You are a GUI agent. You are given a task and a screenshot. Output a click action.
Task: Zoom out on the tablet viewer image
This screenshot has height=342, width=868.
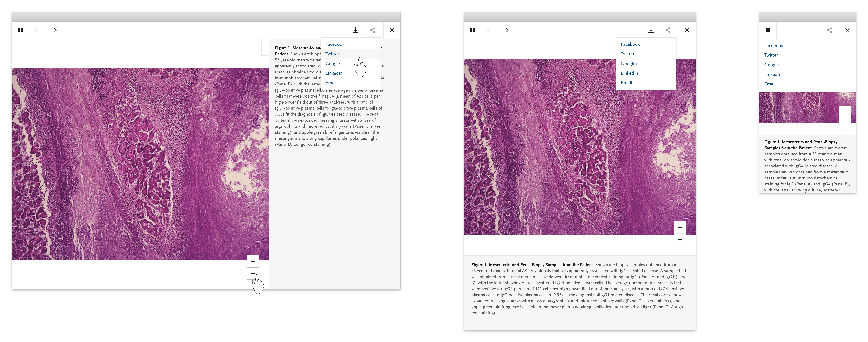coord(680,240)
